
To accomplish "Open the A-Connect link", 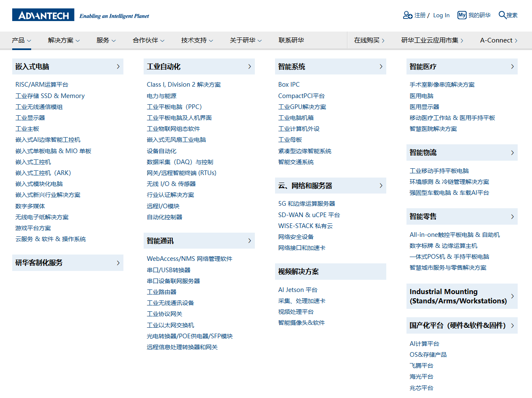I will pyautogui.click(x=499, y=40).
